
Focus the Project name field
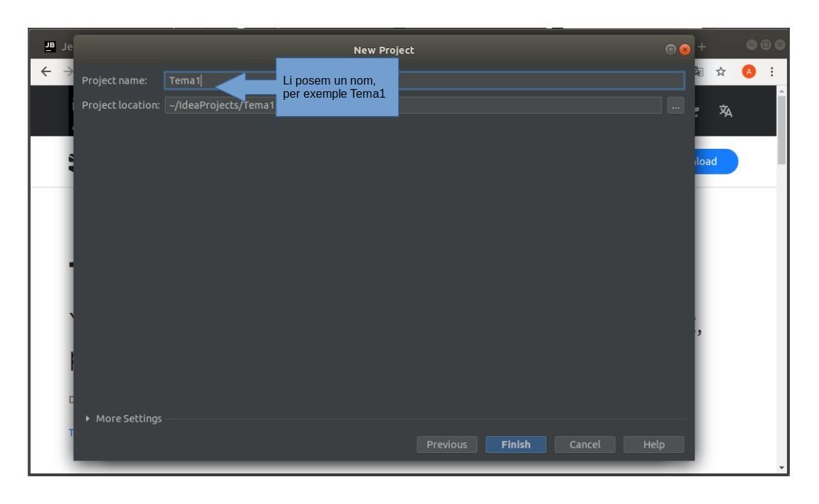pyautogui.click(x=424, y=80)
